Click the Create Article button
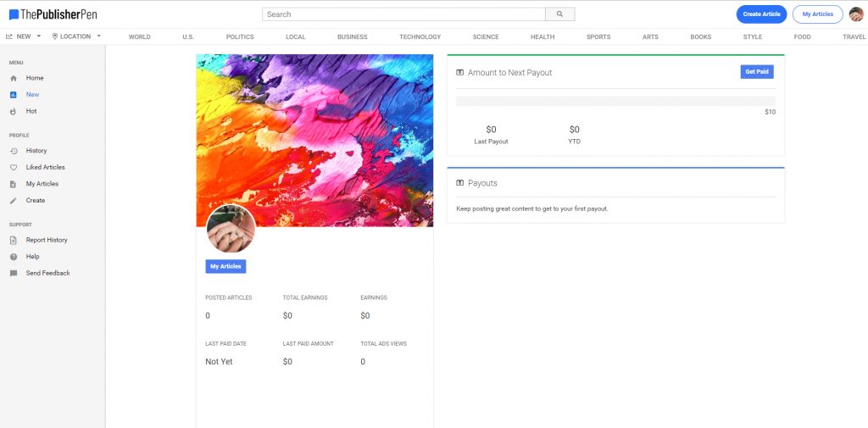The image size is (868, 428). [761, 14]
